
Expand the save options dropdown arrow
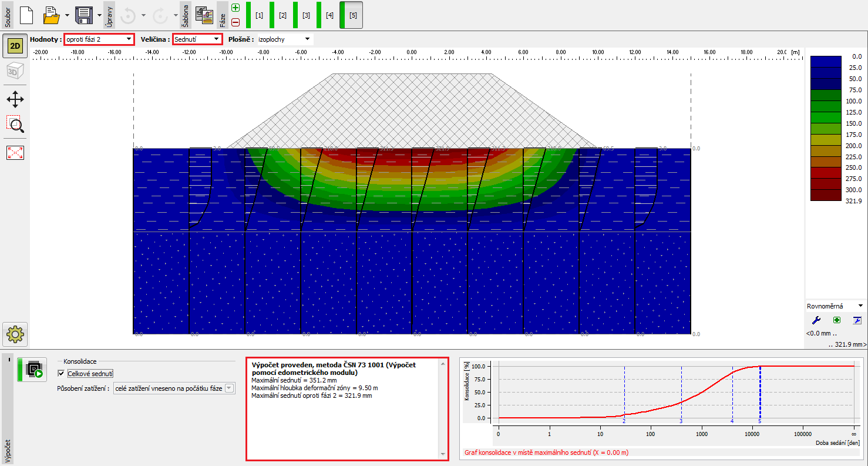pos(99,15)
